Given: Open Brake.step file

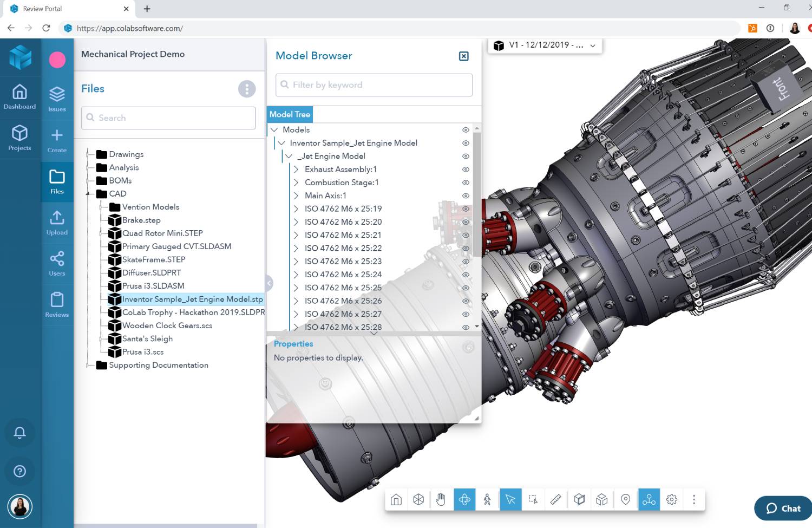Looking at the screenshot, I should click(141, 220).
